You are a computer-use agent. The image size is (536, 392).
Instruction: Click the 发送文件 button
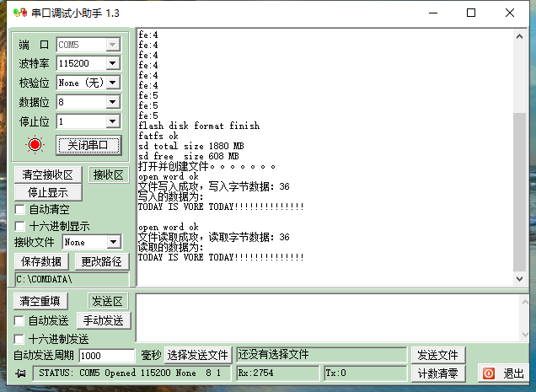click(438, 355)
